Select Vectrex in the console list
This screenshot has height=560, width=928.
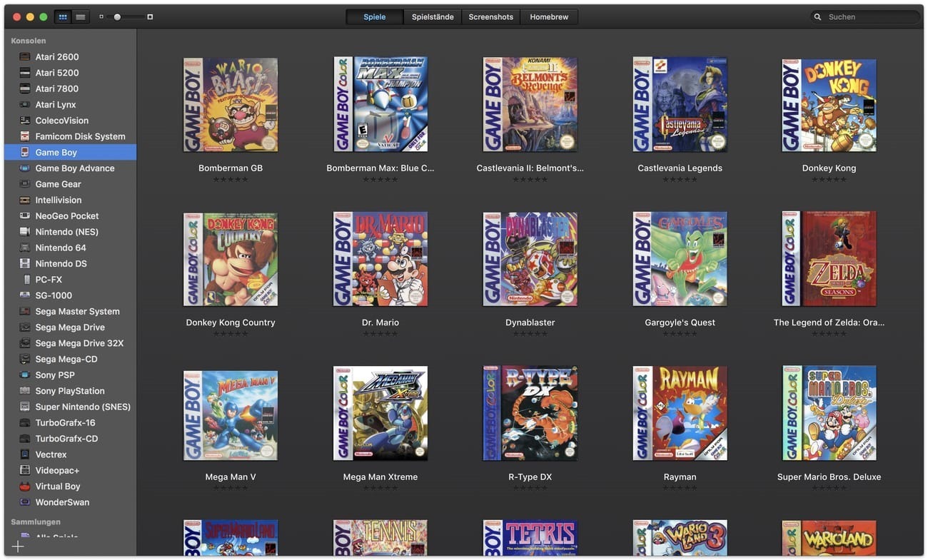70,454
